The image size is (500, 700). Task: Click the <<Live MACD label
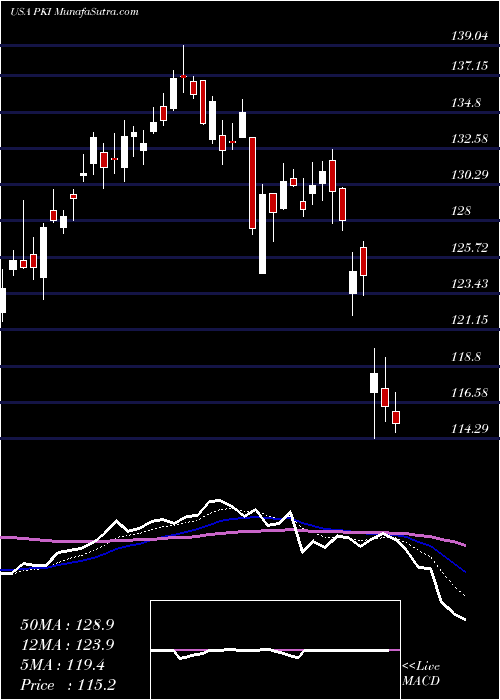tap(421, 674)
